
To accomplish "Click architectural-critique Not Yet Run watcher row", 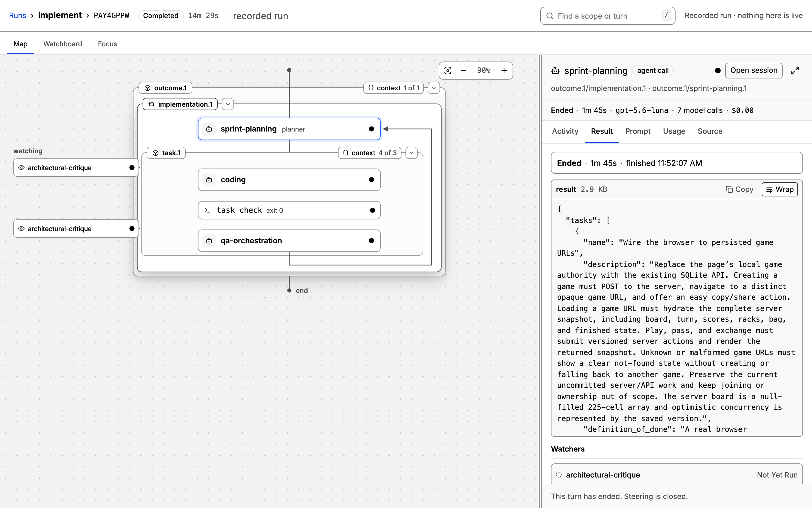I will click(x=677, y=475).
